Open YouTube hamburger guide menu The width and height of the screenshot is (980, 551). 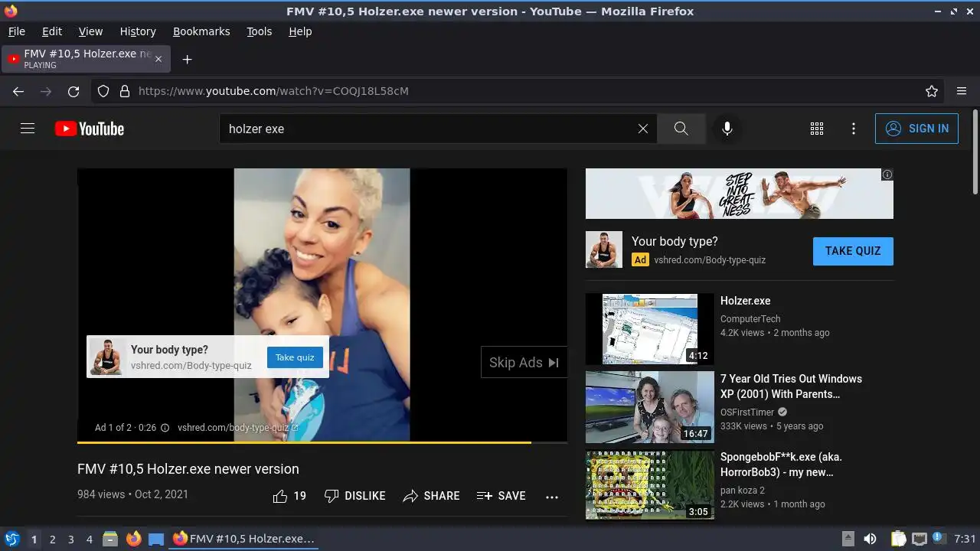28,129
